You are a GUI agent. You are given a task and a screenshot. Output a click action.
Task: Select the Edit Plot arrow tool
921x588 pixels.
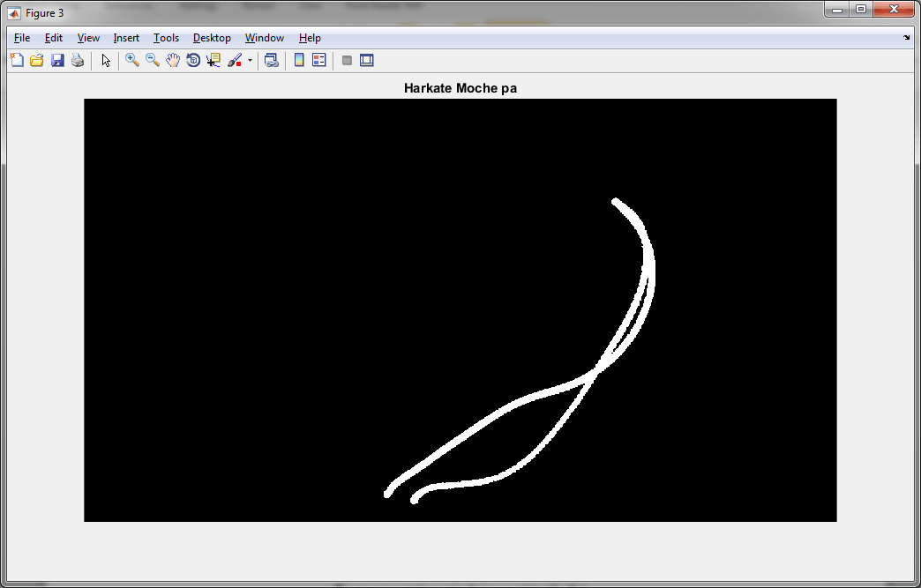(106, 60)
